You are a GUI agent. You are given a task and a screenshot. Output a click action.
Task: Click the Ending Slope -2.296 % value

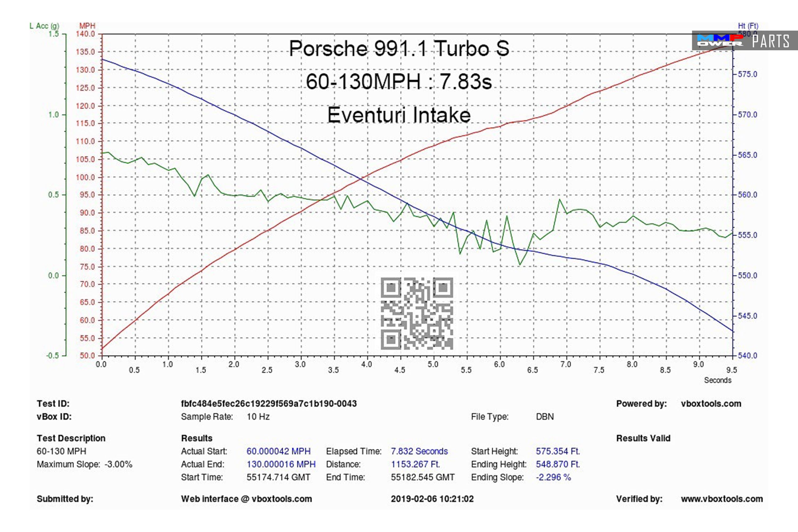(553, 477)
